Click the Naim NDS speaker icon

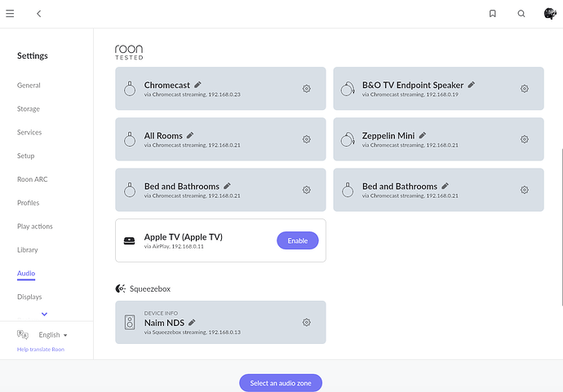click(x=130, y=323)
